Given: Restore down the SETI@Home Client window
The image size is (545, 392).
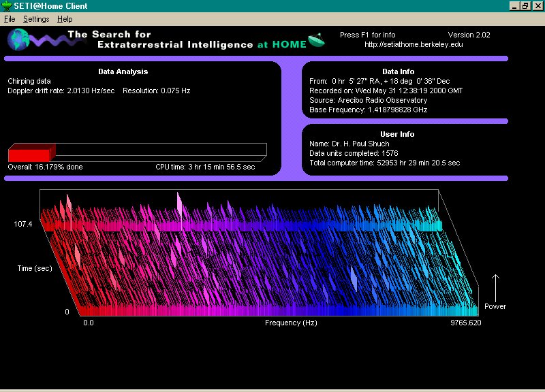Looking at the screenshot, I should click(525, 6).
